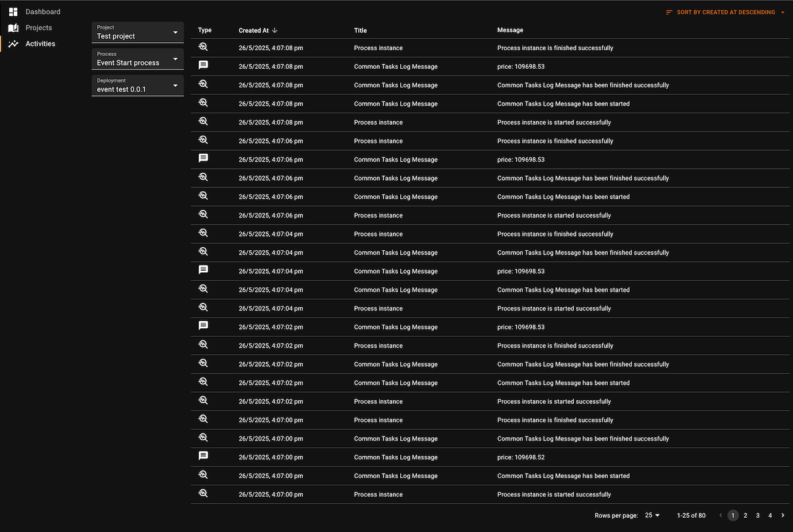Expand the Process dropdown selector
The width and height of the screenshot is (793, 532).
pos(138,59)
